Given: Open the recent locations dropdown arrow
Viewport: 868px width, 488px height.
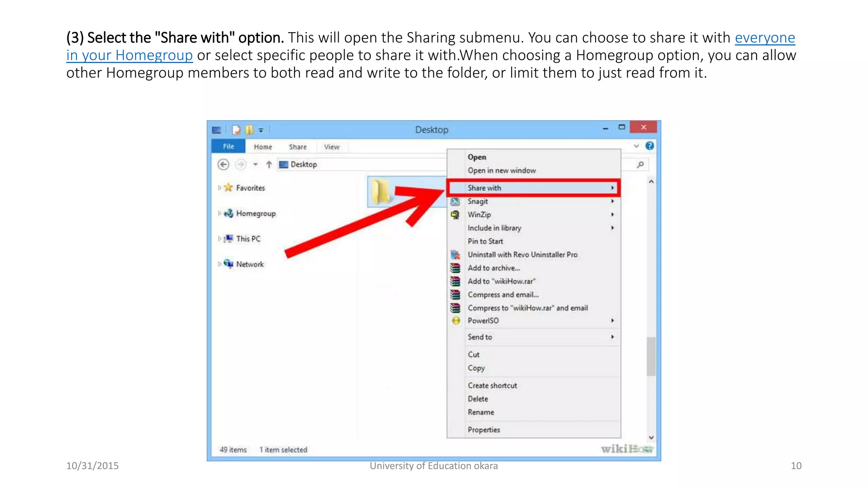Looking at the screenshot, I should pos(255,164).
